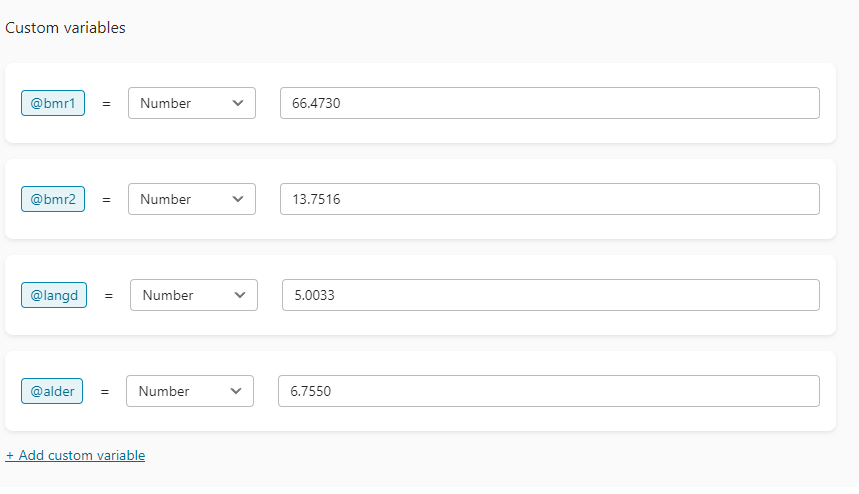Open the Number type dropdown for @langd
The height and width of the screenshot is (494, 859).
194,295
